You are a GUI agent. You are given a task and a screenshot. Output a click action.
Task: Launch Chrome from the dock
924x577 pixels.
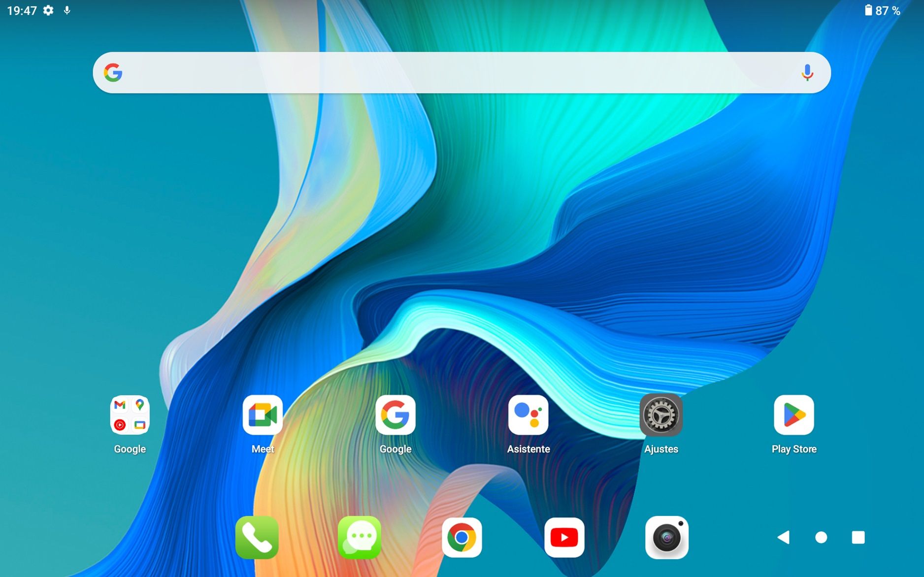tap(462, 537)
